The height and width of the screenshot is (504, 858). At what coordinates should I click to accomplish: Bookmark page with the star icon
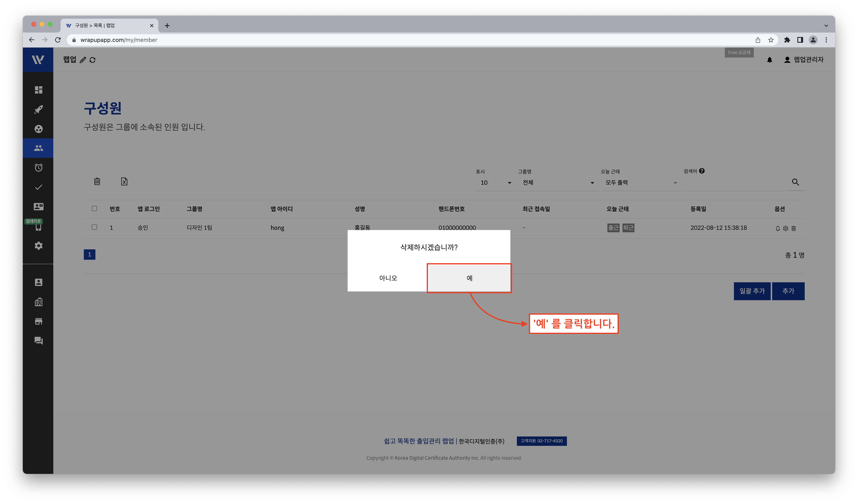771,40
